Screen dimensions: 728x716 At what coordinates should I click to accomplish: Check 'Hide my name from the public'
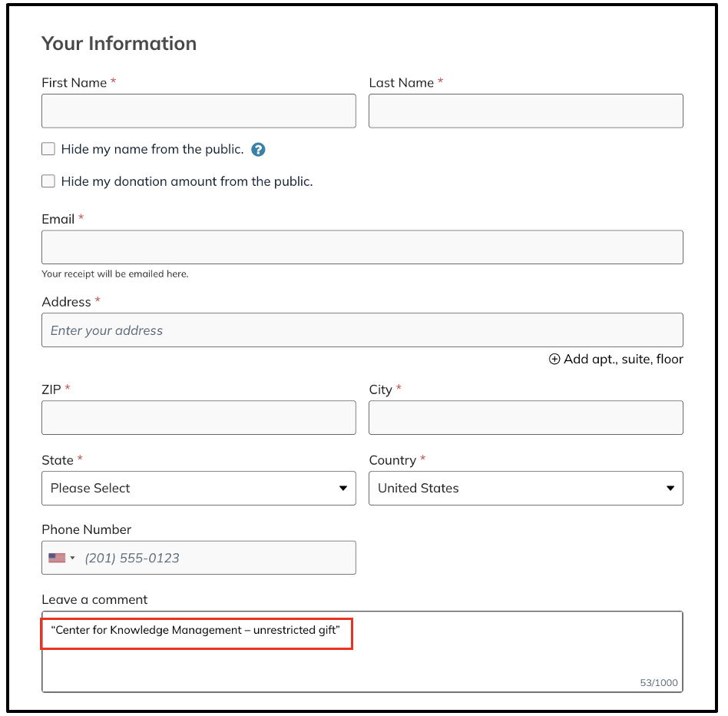tap(48, 149)
